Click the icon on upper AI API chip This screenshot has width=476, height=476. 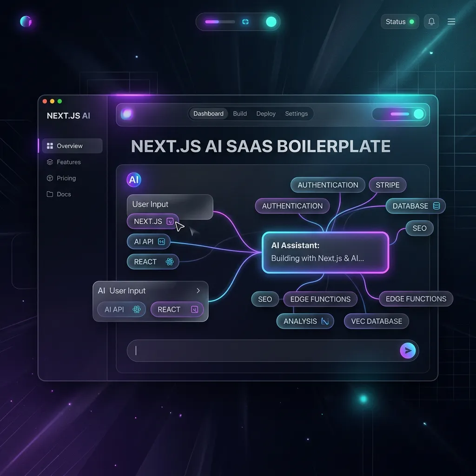click(x=161, y=242)
